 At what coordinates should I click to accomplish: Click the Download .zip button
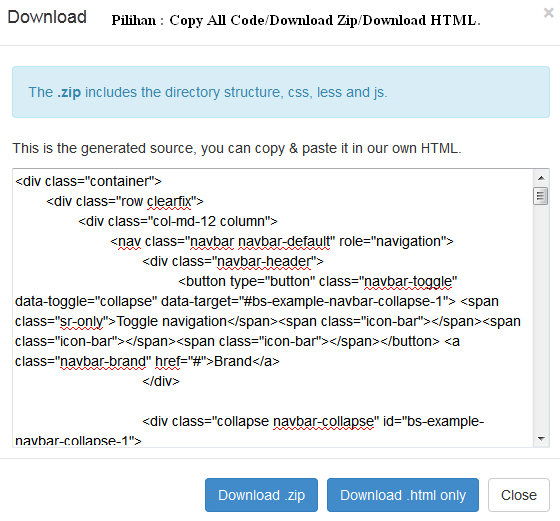[261, 495]
